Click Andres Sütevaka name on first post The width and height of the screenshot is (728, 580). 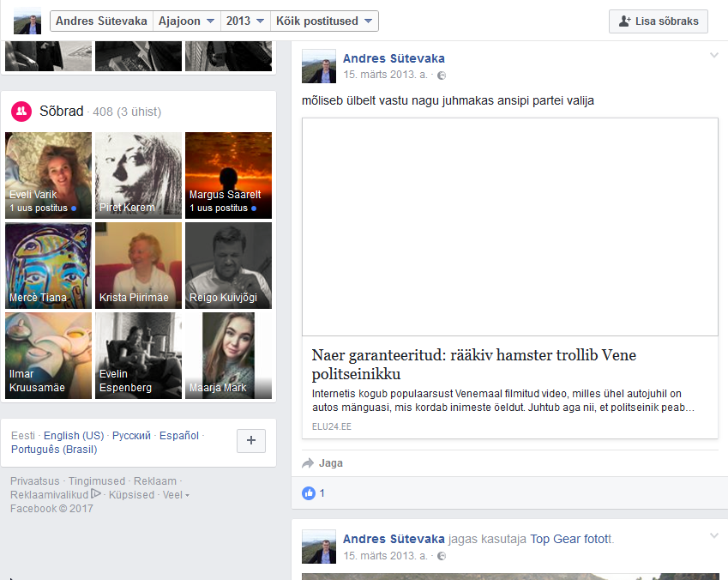point(394,58)
